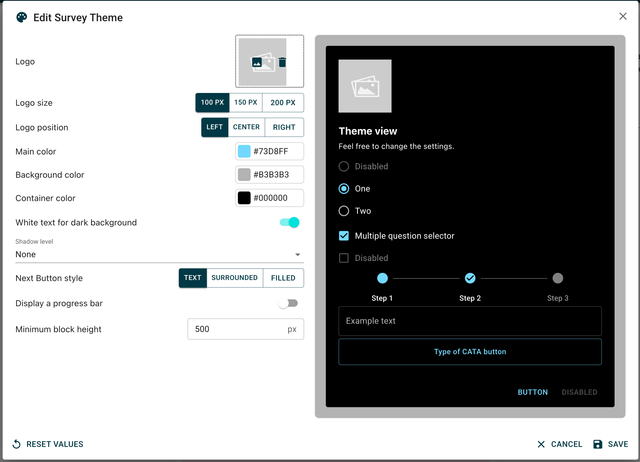Click the placeholder logo image in preview
This screenshot has width=640, height=462.
click(365, 86)
